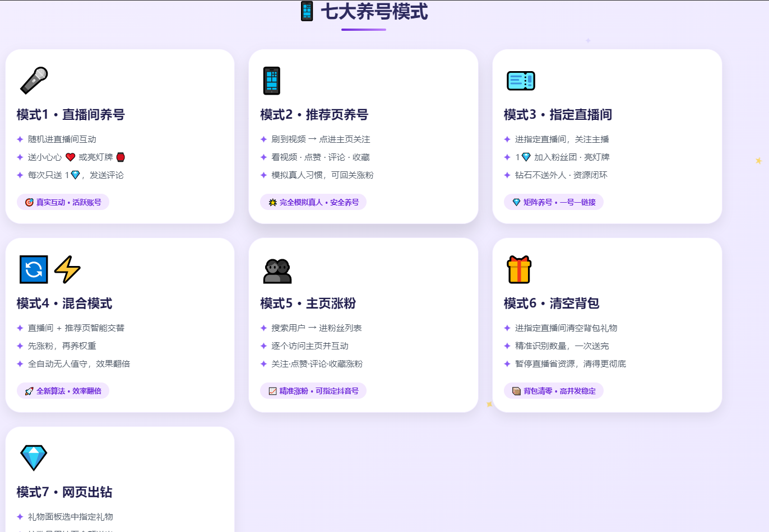This screenshot has width=769, height=532.
Task: Click the 模式7 • 网页出钻 title
Action: 64,492
